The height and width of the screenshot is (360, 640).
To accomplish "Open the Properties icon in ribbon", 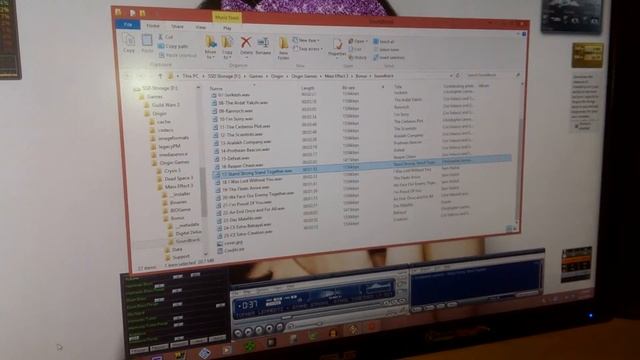I will (337, 44).
